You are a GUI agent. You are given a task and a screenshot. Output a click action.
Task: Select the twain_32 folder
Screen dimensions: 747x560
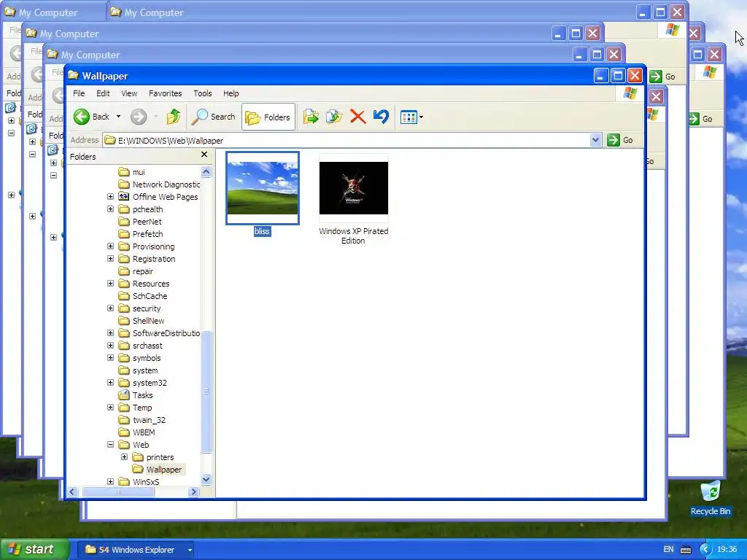click(x=142, y=419)
